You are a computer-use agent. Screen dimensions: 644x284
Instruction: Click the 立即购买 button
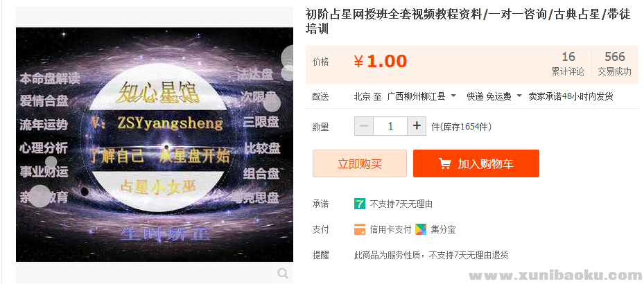click(360, 163)
